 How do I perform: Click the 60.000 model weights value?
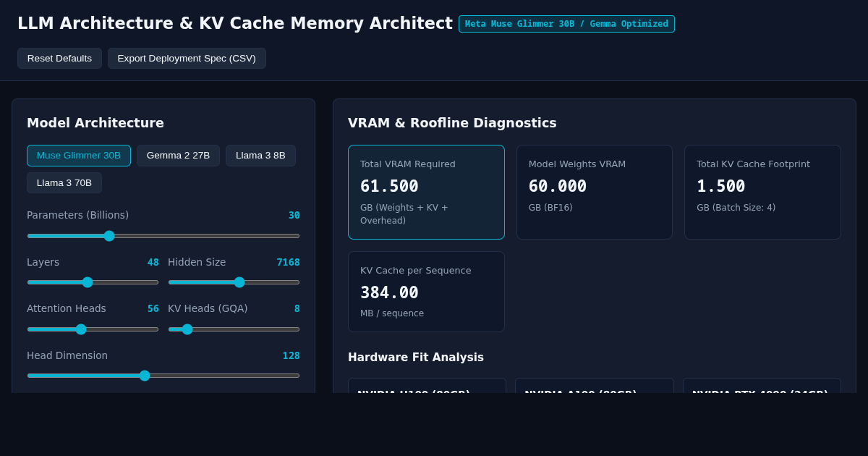click(x=558, y=186)
